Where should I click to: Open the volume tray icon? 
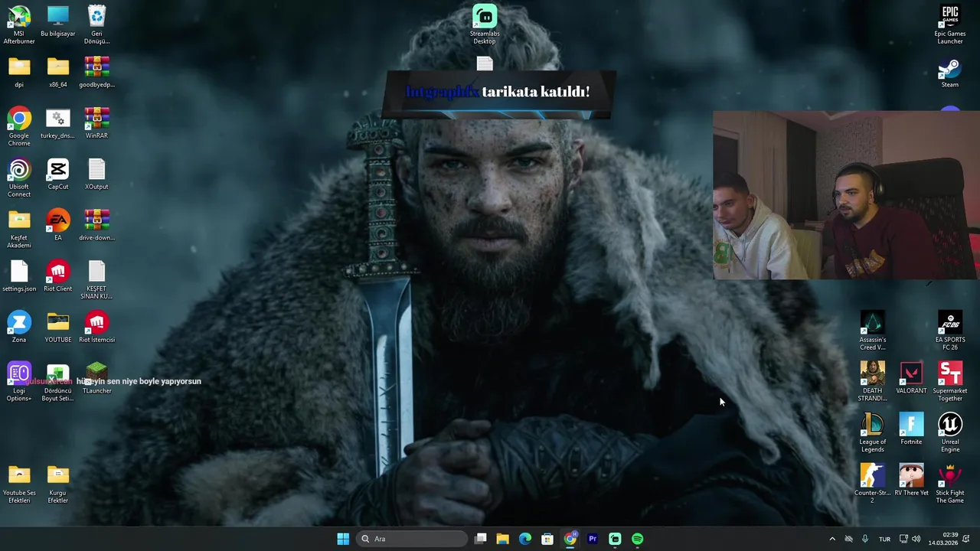click(x=916, y=539)
